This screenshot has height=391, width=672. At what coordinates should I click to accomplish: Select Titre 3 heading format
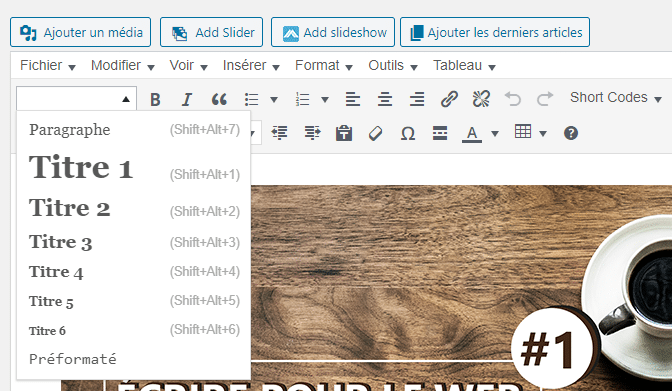[x=134, y=242]
